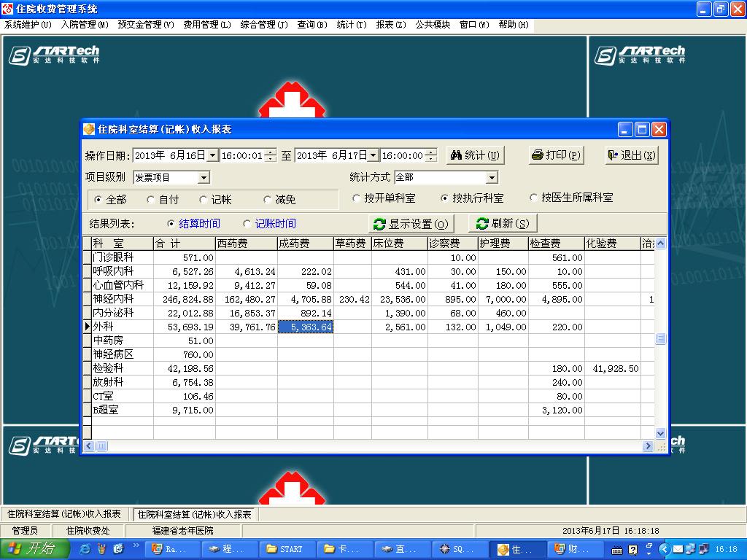Click the 41,928.50 化验费 cell
Screen dimensions: 747x560
tap(613, 368)
